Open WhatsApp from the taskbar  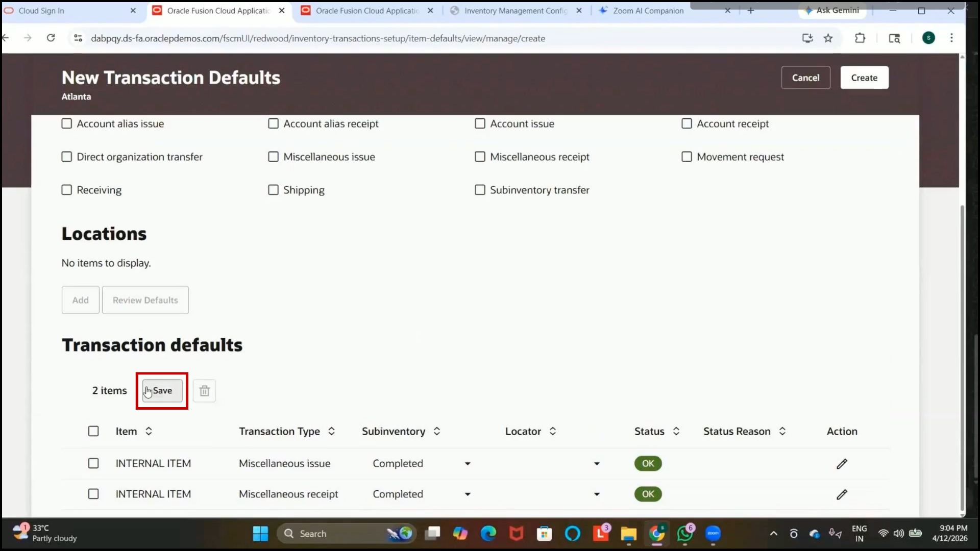[x=685, y=534]
